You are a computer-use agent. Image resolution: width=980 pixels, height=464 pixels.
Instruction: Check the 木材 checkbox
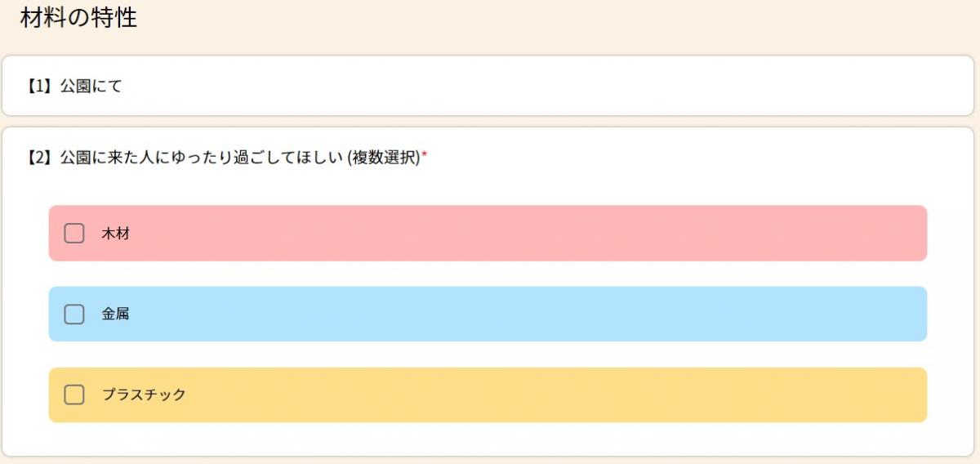pos(74,234)
